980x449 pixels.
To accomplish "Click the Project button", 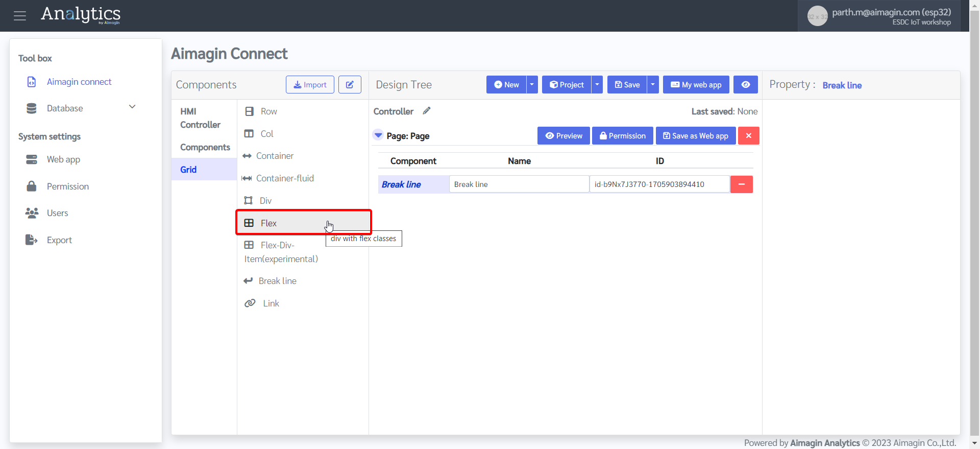I will tap(567, 85).
